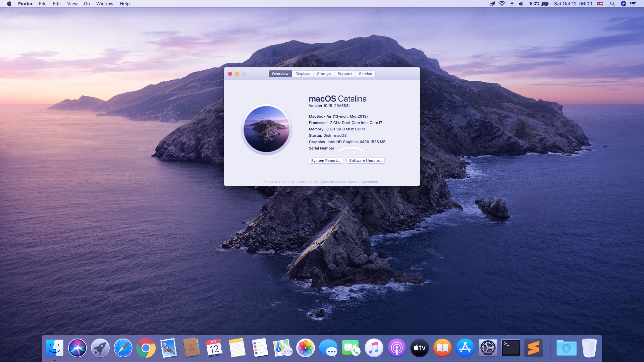Open the License Agreement link
Image resolution: width=644 pixels, height=362 pixels.
pyautogui.click(x=362, y=182)
